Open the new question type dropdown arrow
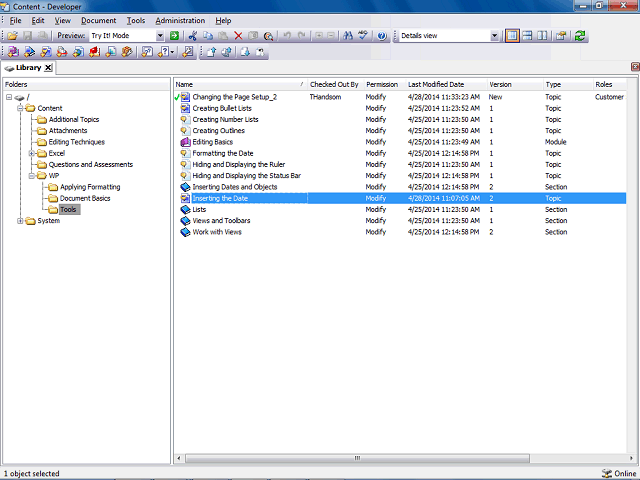 coord(172,52)
